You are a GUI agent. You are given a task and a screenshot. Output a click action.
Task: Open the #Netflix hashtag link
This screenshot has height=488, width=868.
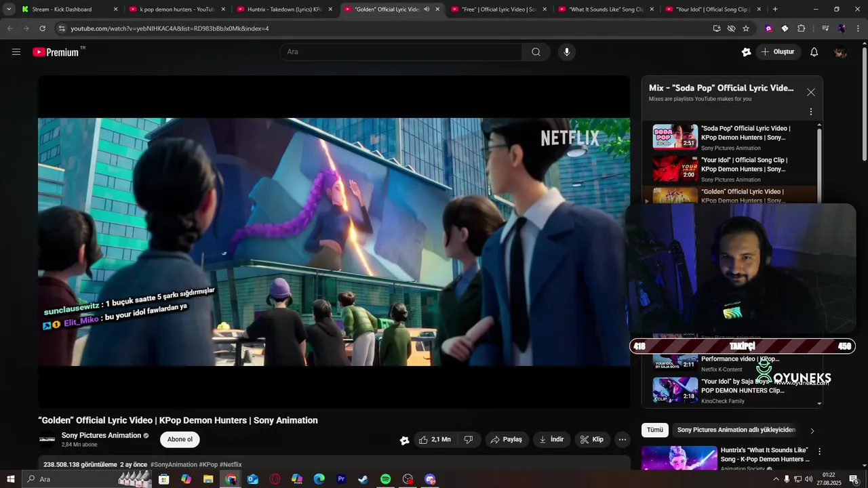click(231, 464)
